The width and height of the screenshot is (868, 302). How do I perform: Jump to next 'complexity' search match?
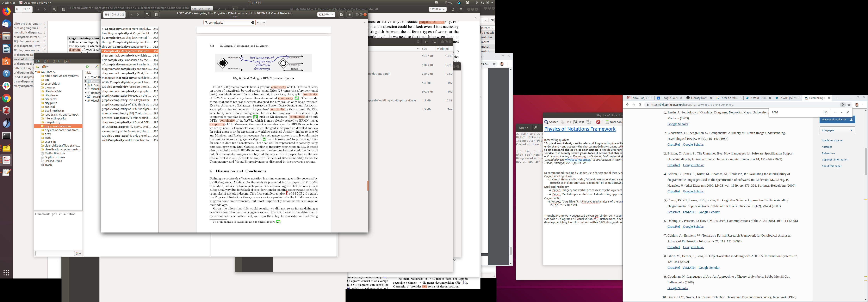(x=263, y=23)
